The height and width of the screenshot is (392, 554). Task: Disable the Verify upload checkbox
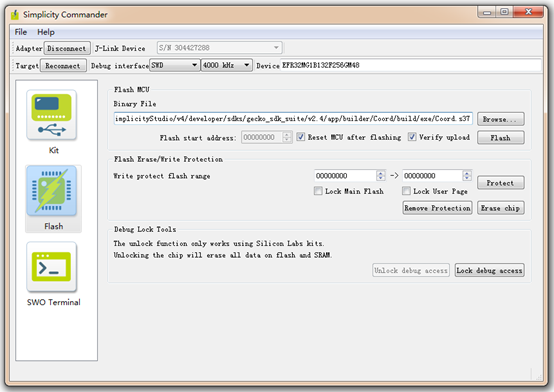[x=412, y=137]
